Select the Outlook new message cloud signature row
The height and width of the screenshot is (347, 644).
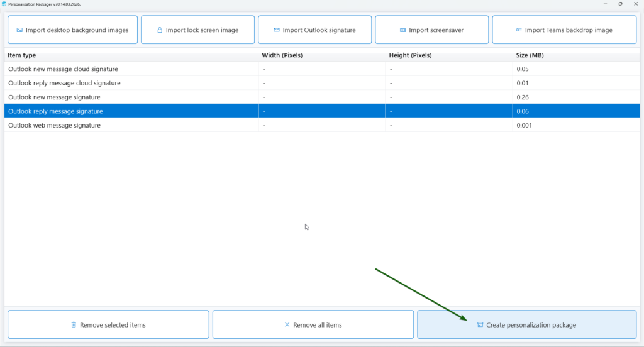tap(63, 69)
